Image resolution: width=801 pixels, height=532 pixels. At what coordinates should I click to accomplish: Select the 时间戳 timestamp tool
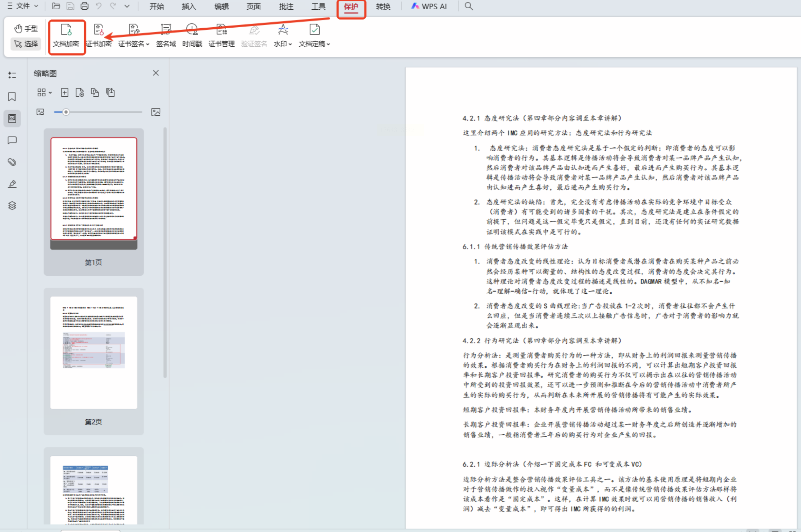(x=192, y=30)
